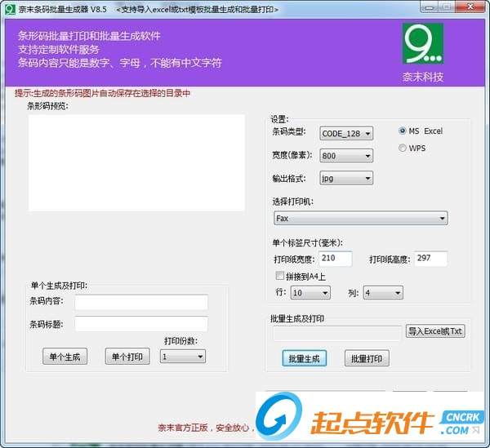The width and height of the screenshot is (490, 448).
Task: Open the 列 dropdown showing 4
Action: point(383,292)
